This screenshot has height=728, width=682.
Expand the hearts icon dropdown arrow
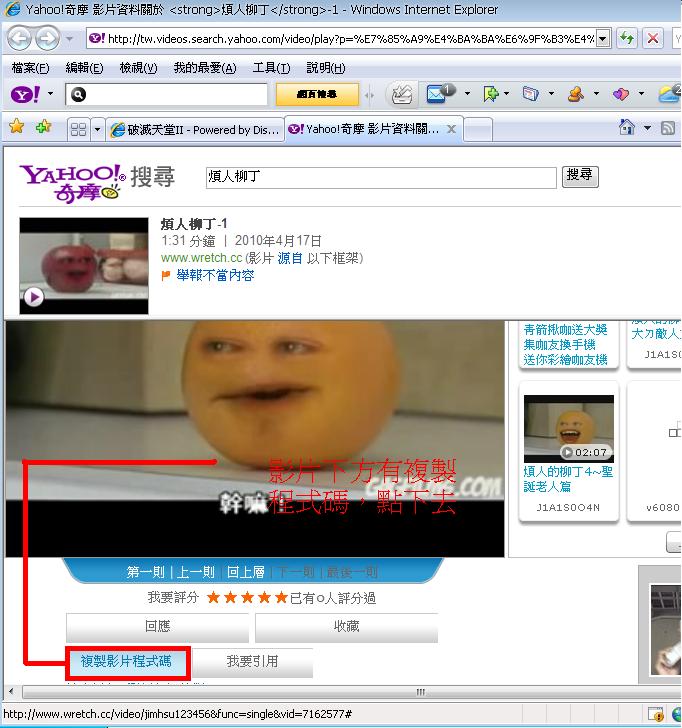coord(642,94)
